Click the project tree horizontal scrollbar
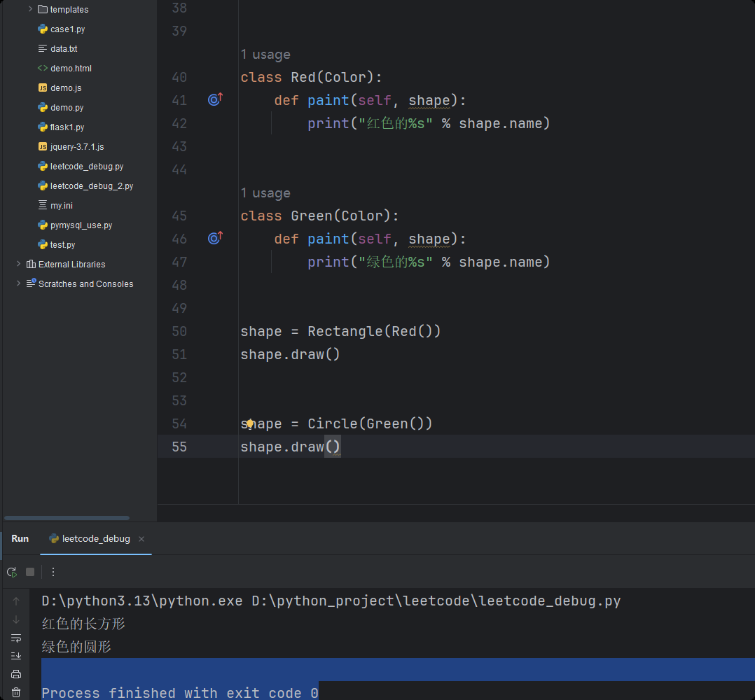The width and height of the screenshot is (755, 700). tap(67, 518)
